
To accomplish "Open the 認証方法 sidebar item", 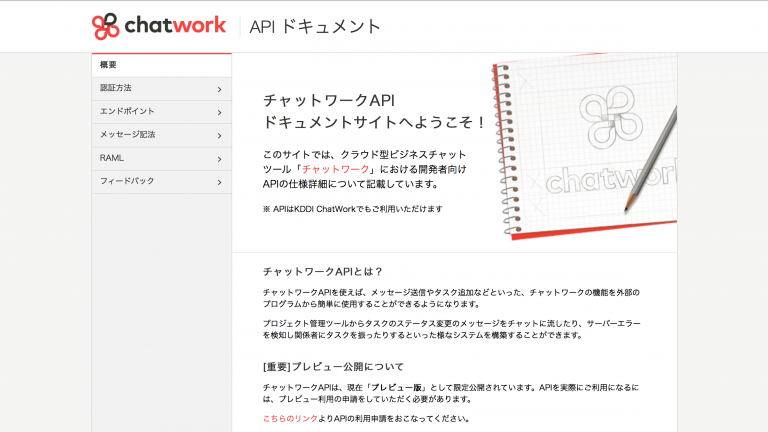I will pyautogui.click(x=161, y=89).
